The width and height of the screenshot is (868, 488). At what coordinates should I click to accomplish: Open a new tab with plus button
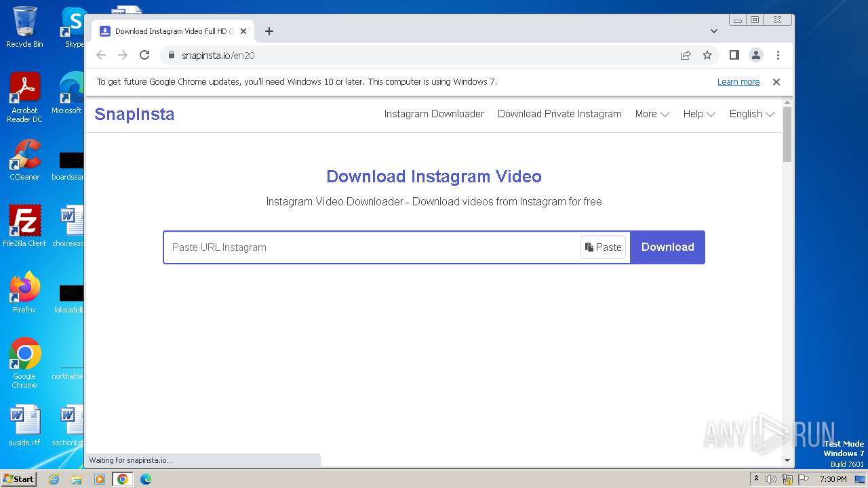269,31
